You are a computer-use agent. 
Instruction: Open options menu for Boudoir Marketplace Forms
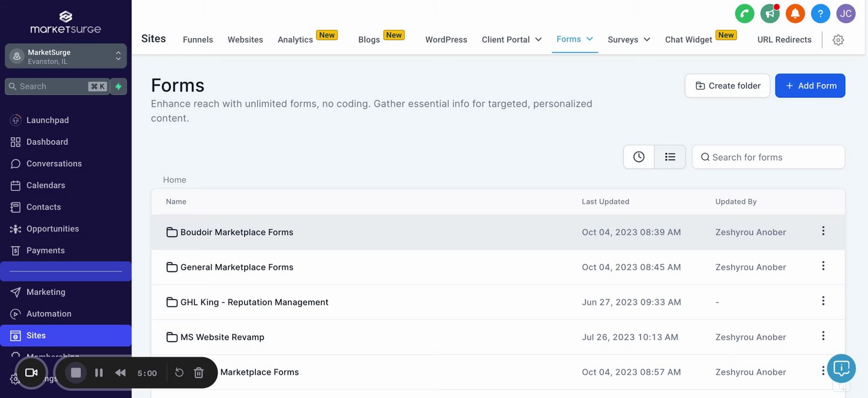pos(823,231)
